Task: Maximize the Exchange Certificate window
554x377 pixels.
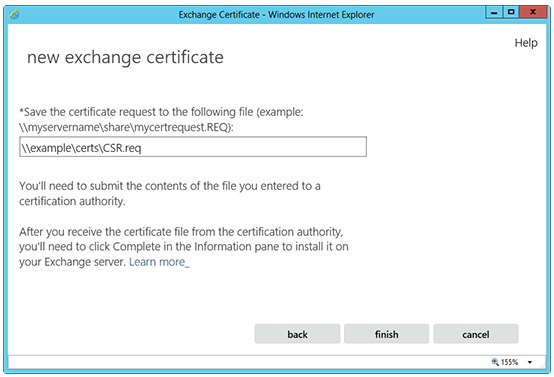Action: tap(511, 12)
